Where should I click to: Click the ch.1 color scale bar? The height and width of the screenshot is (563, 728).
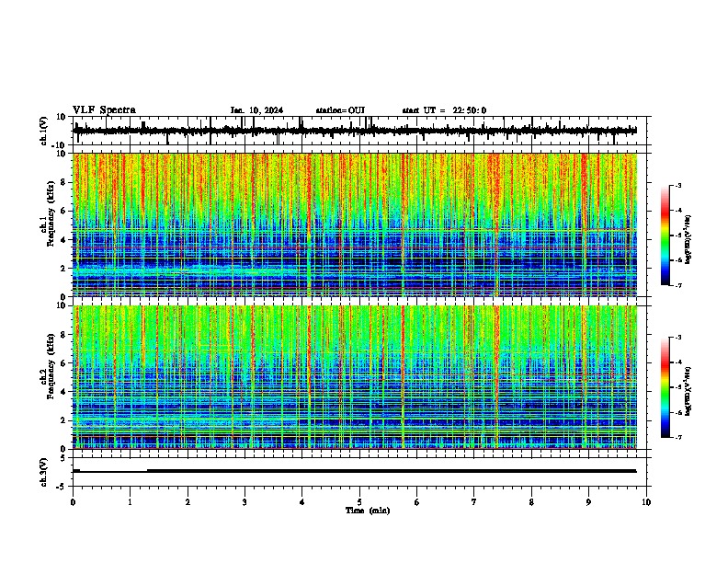coord(665,236)
